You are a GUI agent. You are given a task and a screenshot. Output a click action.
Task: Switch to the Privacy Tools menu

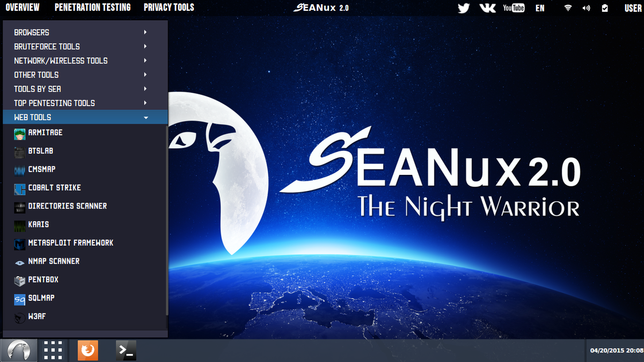pos(169,8)
